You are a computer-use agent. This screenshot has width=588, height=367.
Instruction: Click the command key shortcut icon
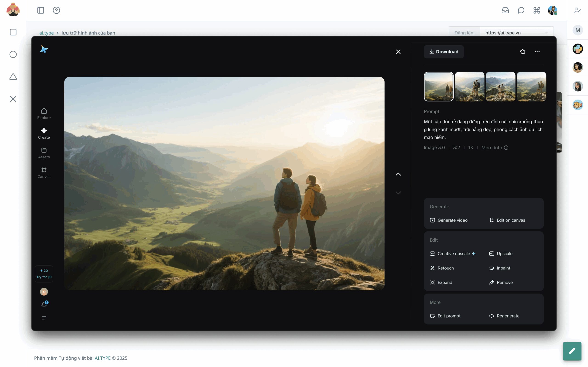click(x=537, y=11)
